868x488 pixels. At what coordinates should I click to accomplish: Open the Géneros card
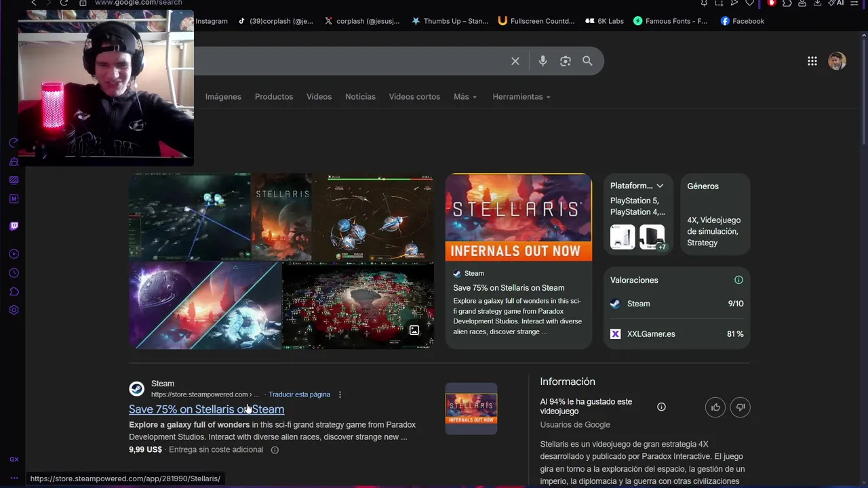point(715,214)
